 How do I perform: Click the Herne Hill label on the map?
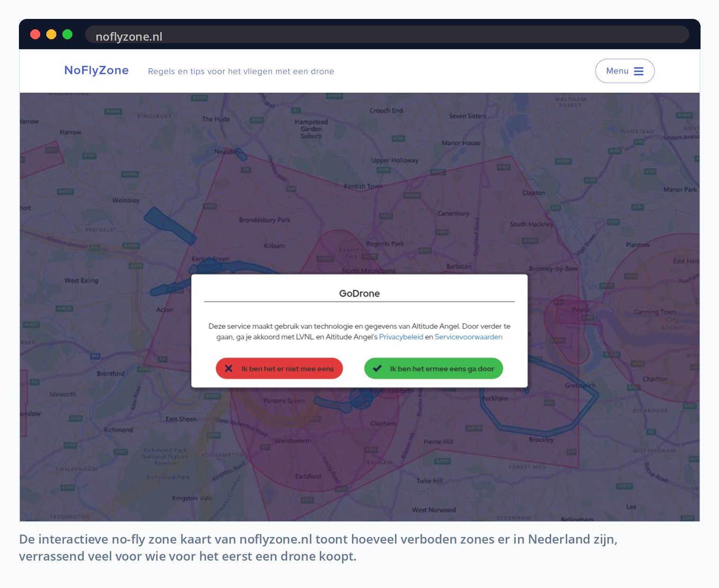pyautogui.click(x=438, y=441)
